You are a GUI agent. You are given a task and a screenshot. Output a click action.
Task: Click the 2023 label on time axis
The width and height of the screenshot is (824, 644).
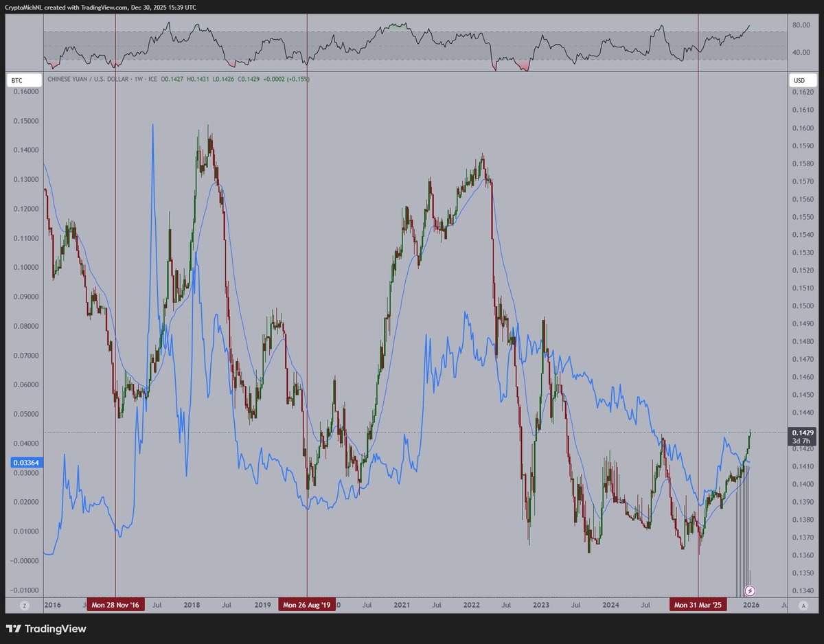click(541, 606)
